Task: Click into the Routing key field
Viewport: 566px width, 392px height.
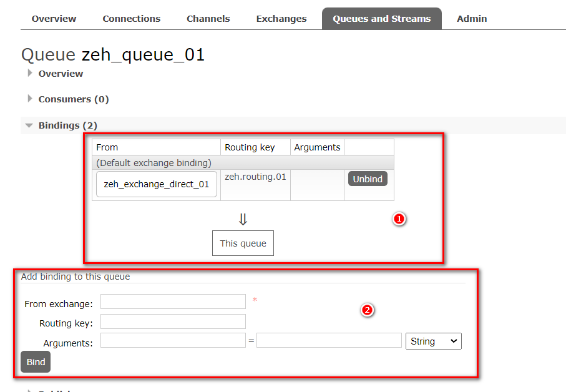Action: pos(173,321)
